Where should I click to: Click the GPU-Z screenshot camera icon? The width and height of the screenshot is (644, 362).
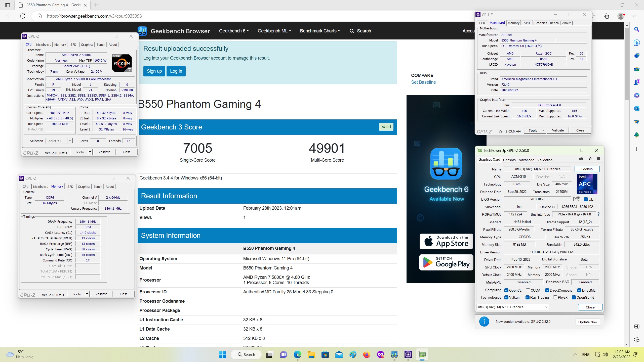(581, 159)
